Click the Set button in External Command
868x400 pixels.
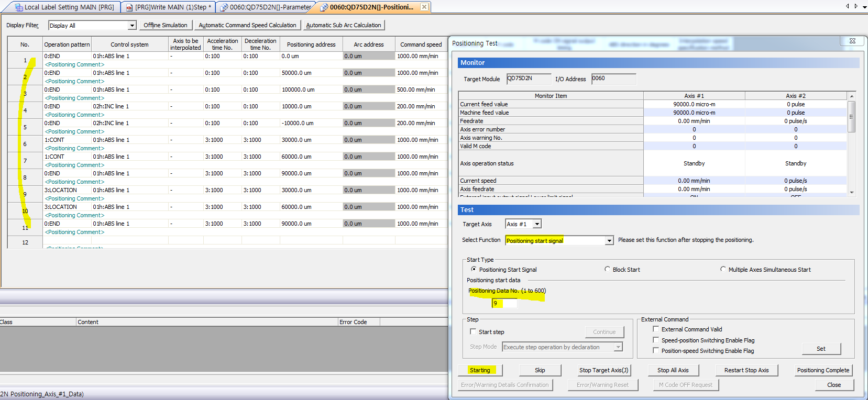pyautogui.click(x=821, y=349)
